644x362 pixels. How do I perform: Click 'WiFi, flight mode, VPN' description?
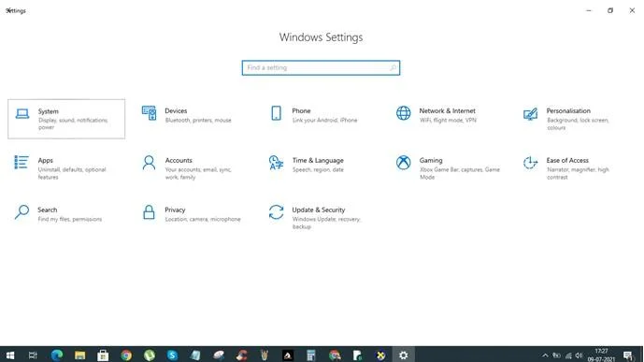(448, 121)
